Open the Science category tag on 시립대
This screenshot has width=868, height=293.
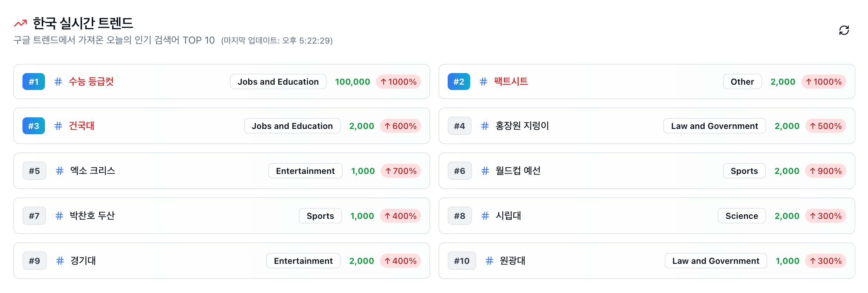pyautogui.click(x=742, y=216)
